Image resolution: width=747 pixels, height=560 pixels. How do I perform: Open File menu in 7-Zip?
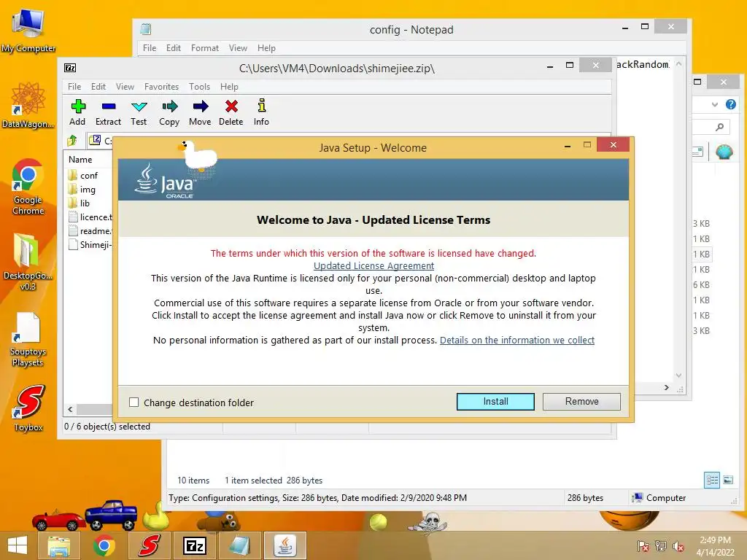coord(74,87)
